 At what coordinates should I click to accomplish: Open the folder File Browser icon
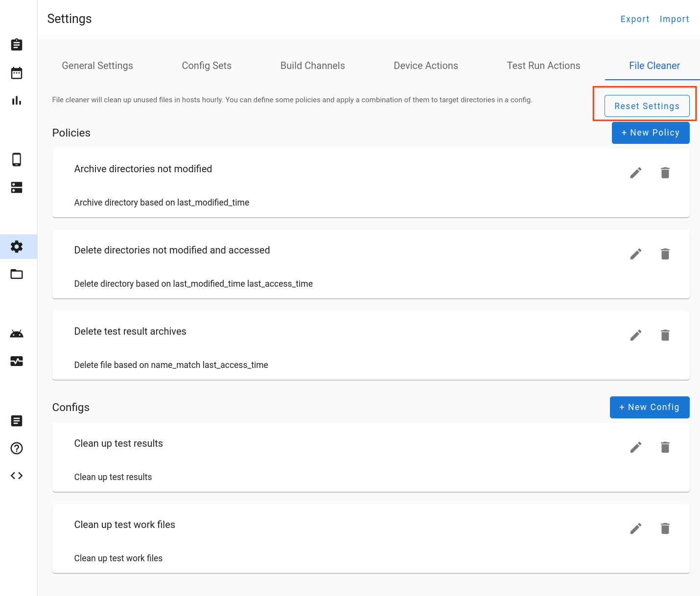click(17, 274)
